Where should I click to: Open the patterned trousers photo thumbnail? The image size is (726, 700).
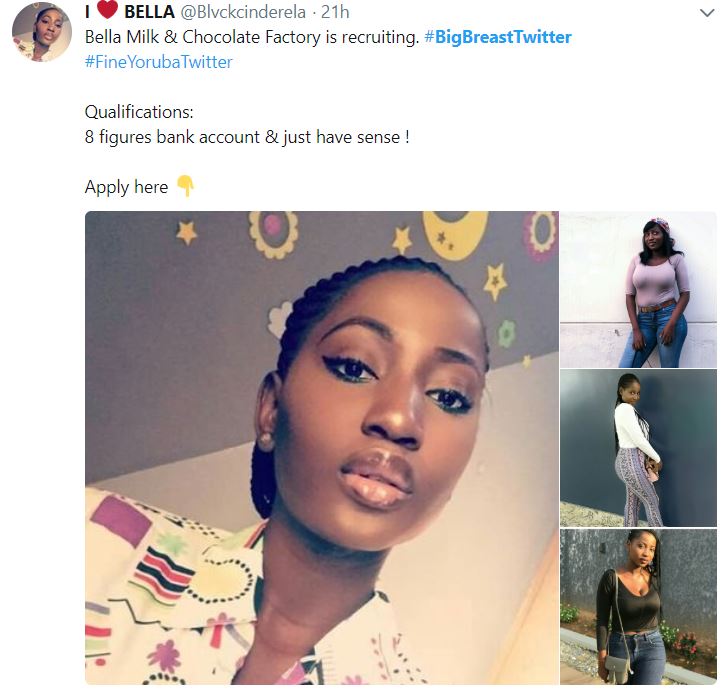click(637, 447)
